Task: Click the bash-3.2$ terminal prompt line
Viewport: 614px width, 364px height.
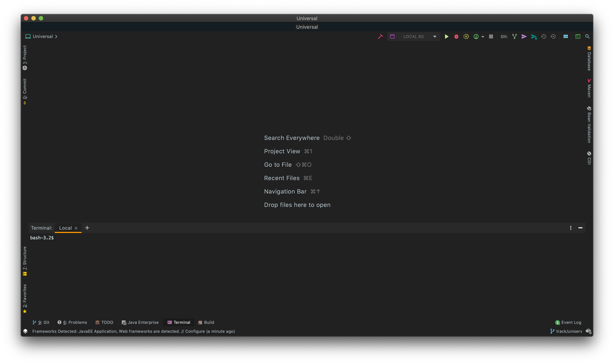Action: [x=42, y=238]
